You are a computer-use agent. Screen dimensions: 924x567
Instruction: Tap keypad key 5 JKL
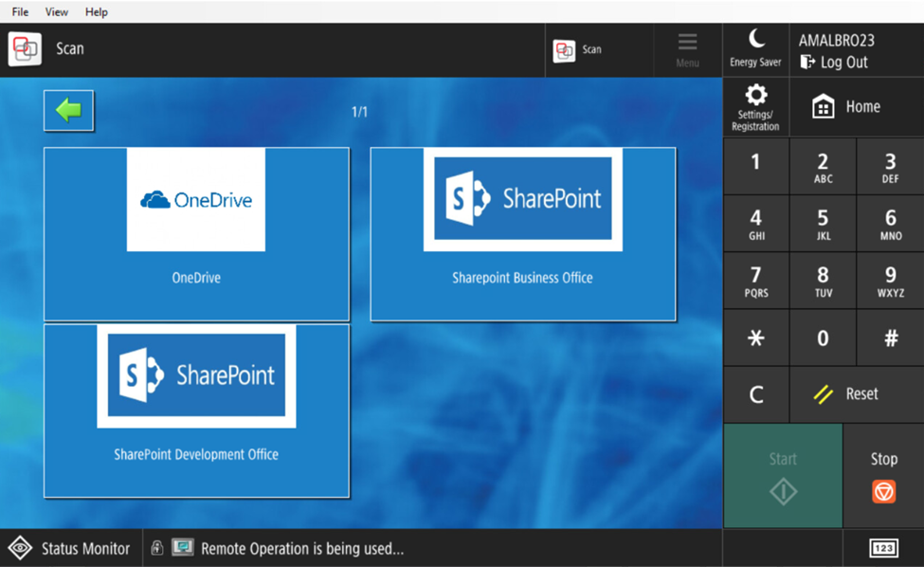(823, 224)
